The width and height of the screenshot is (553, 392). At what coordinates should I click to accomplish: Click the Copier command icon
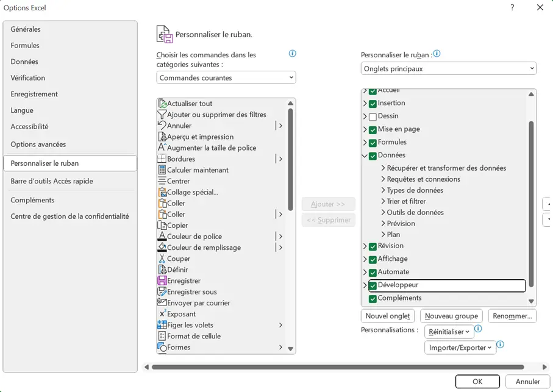tap(162, 225)
